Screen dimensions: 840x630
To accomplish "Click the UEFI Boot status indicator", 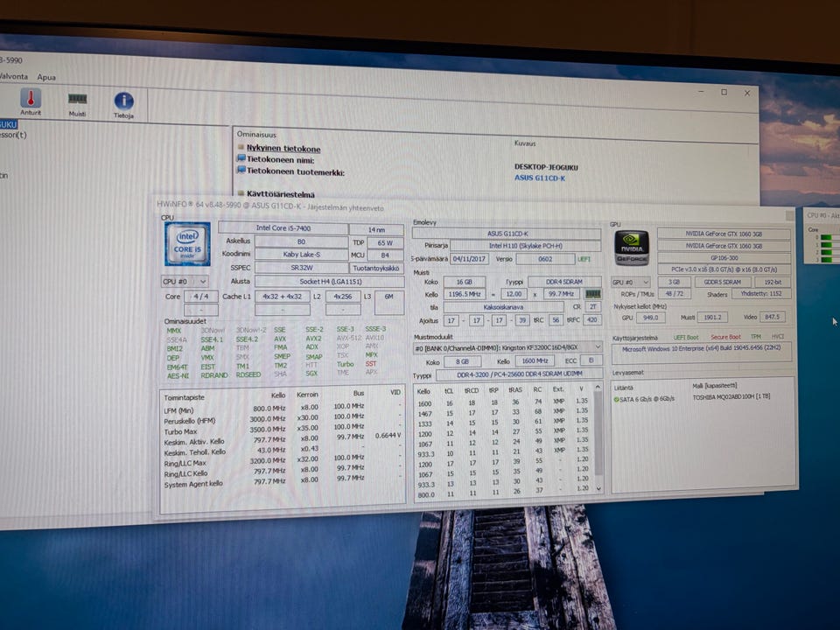I will pyautogui.click(x=686, y=338).
